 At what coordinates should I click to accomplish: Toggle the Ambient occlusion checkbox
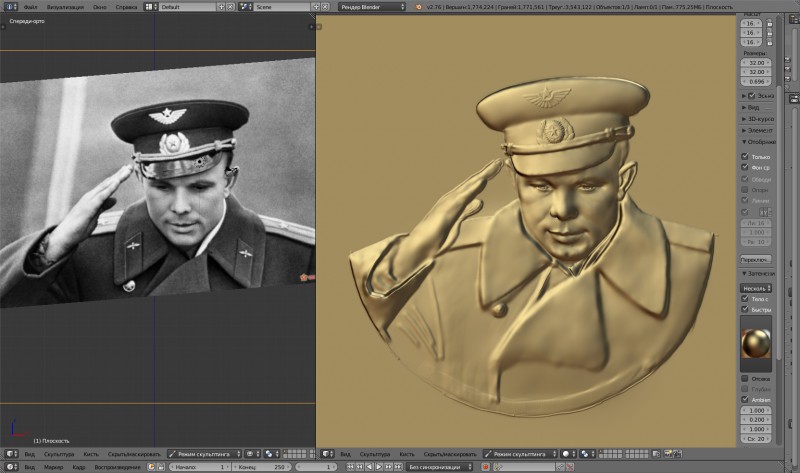745,400
